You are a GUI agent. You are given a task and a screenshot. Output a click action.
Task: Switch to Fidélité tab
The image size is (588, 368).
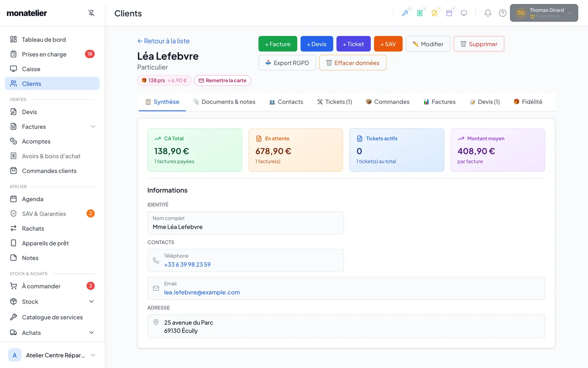(528, 102)
